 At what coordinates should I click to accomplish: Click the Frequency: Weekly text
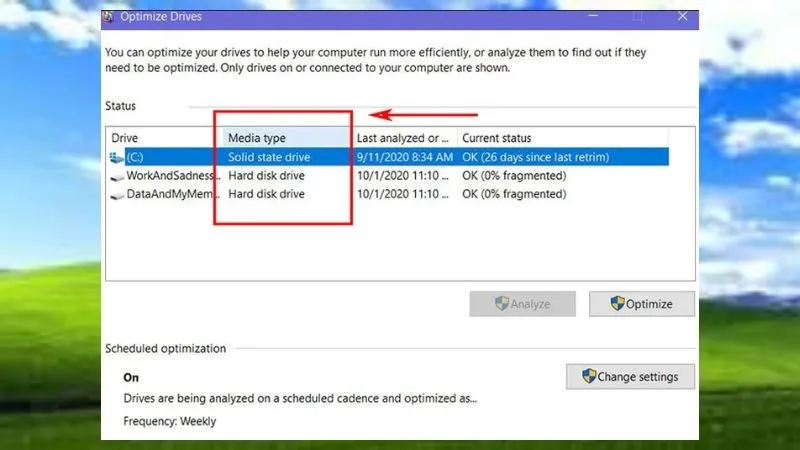tap(170, 421)
